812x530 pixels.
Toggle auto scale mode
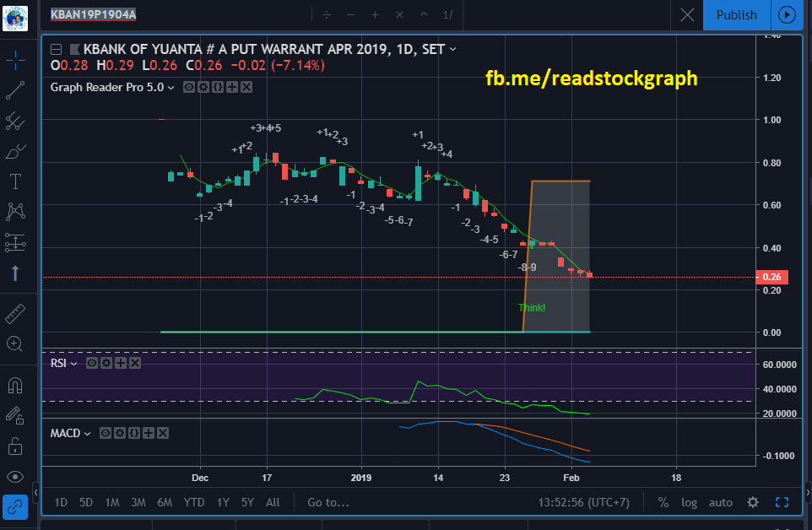tap(720, 502)
